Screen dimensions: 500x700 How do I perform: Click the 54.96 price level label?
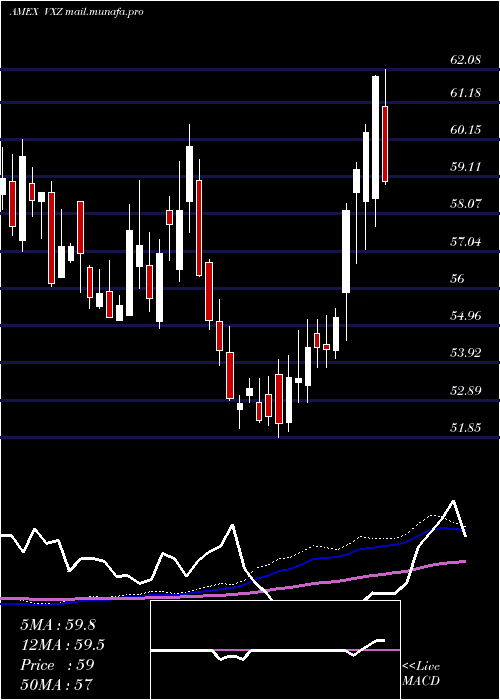pyautogui.click(x=465, y=316)
